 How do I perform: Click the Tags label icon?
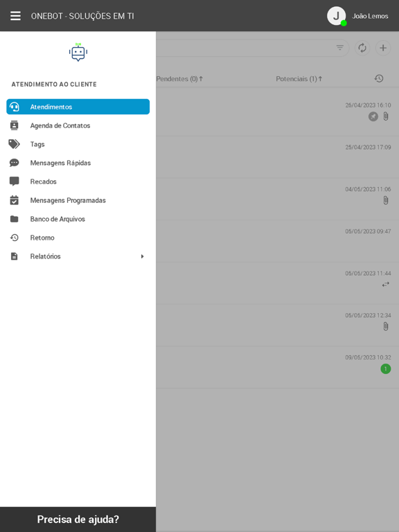coord(15,144)
